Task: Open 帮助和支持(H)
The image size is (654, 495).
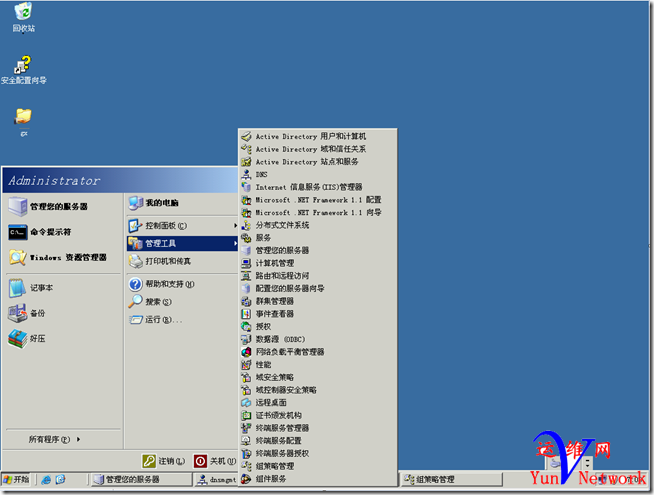Action: click(x=182, y=284)
